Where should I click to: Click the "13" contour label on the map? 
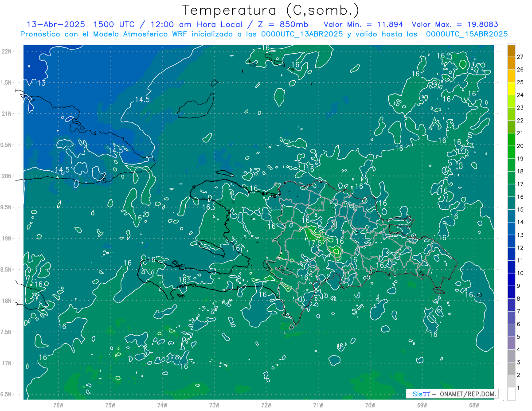[x=41, y=83]
